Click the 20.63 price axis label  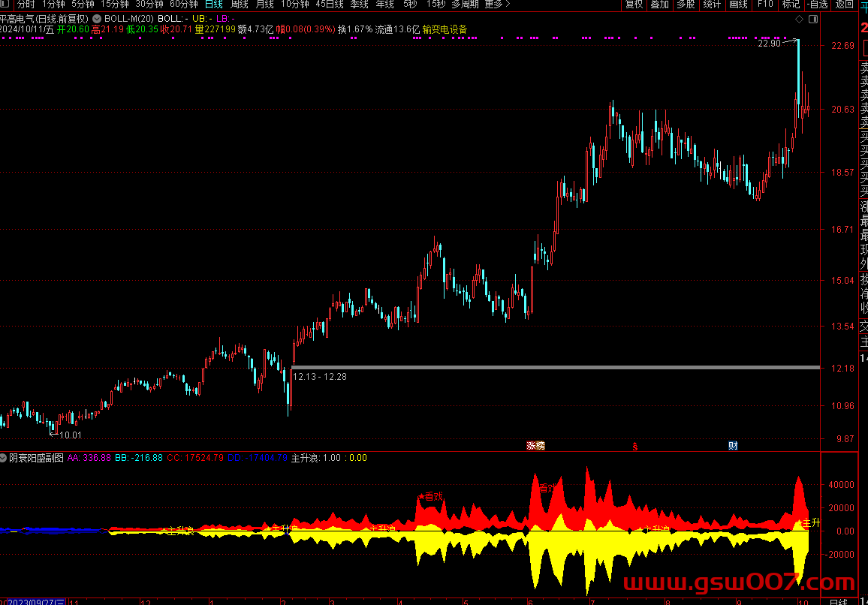pos(842,109)
